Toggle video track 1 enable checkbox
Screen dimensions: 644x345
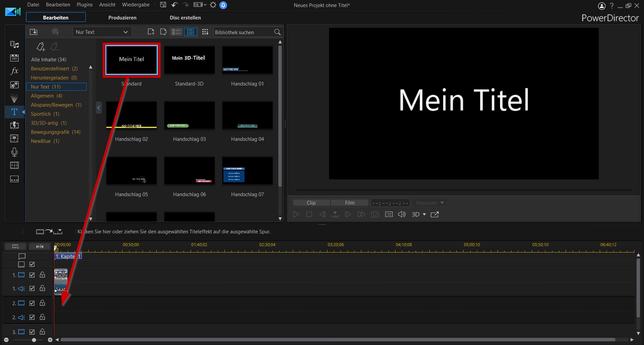(x=32, y=275)
